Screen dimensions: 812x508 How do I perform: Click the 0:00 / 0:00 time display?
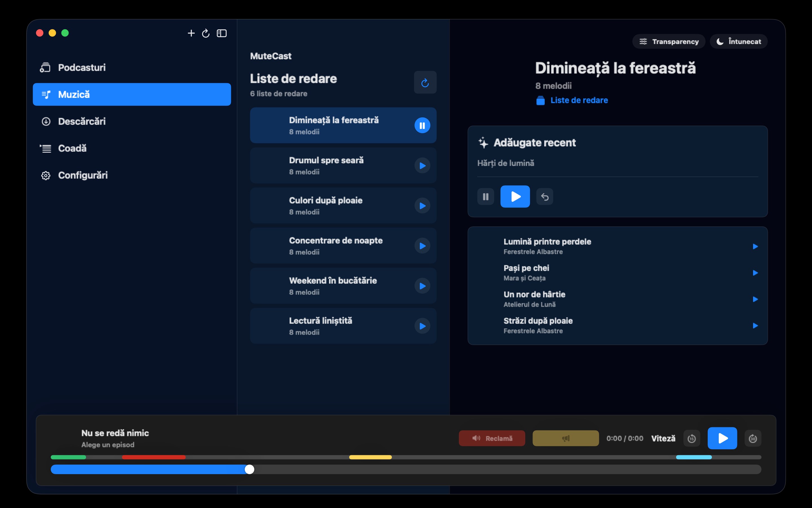pyautogui.click(x=625, y=438)
